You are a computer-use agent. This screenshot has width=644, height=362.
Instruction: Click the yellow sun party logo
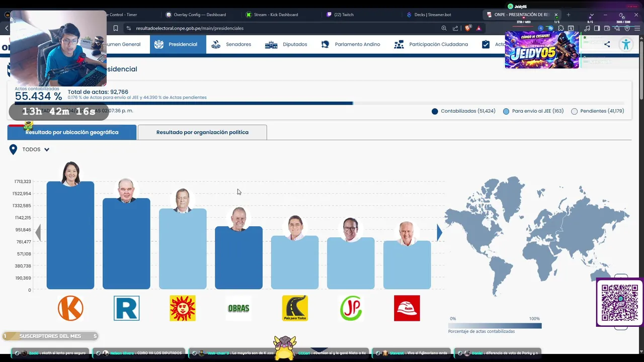pyautogui.click(x=183, y=308)
